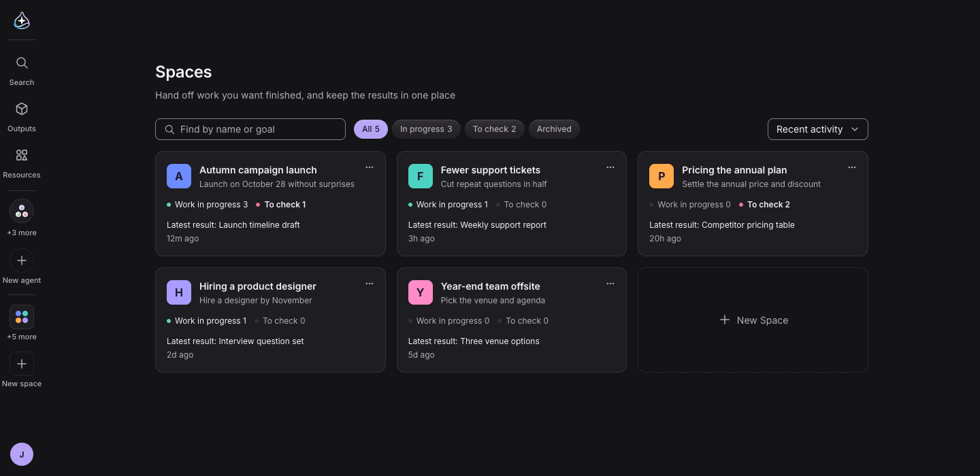
Task: Open the Resources section
Action: point(22,163)
